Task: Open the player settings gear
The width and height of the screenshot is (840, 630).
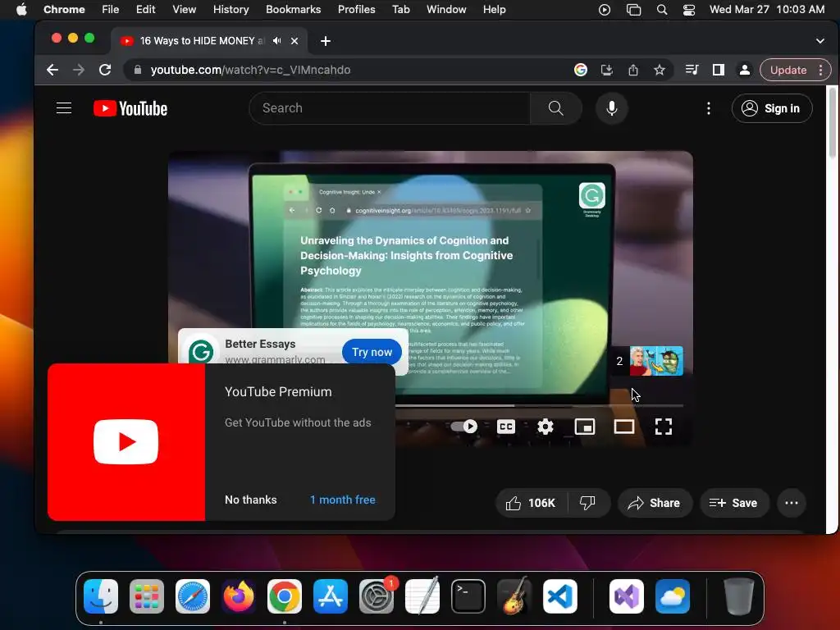Action: [x=546, y=427]
